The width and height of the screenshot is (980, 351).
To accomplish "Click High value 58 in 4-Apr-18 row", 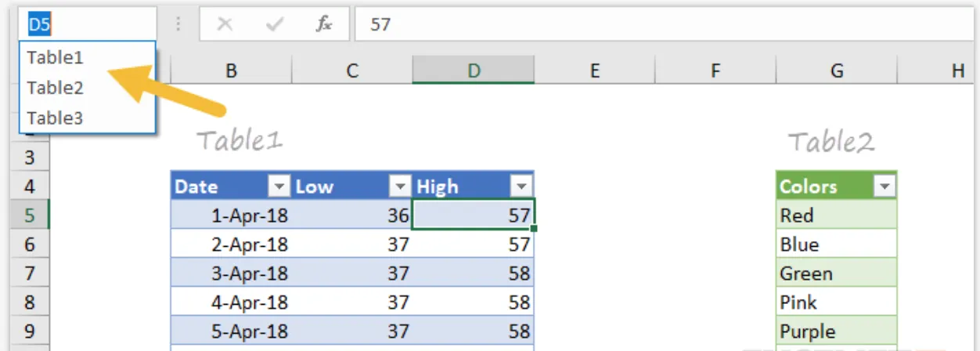I will 474,302.
